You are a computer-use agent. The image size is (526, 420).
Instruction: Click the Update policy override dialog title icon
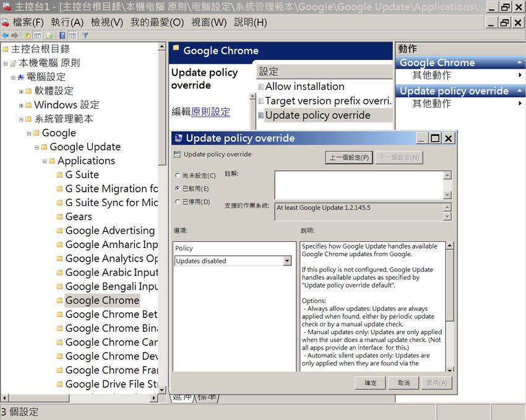point(178,138)
